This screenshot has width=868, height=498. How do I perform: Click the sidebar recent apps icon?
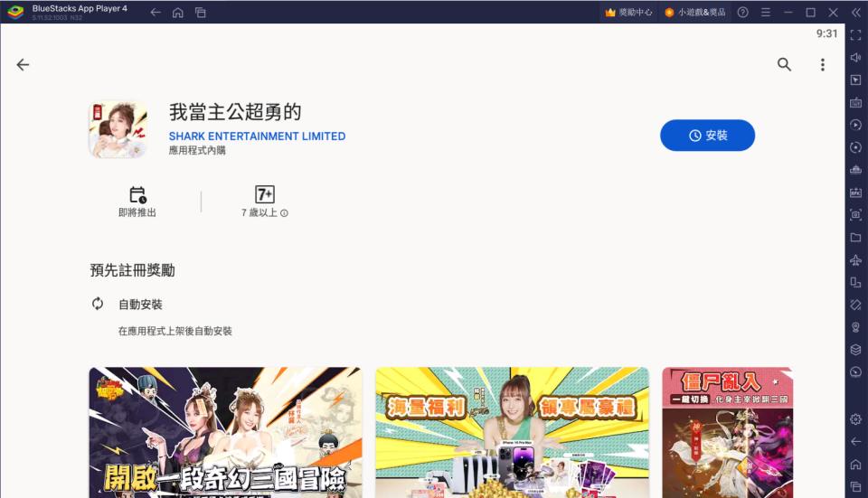856,486
